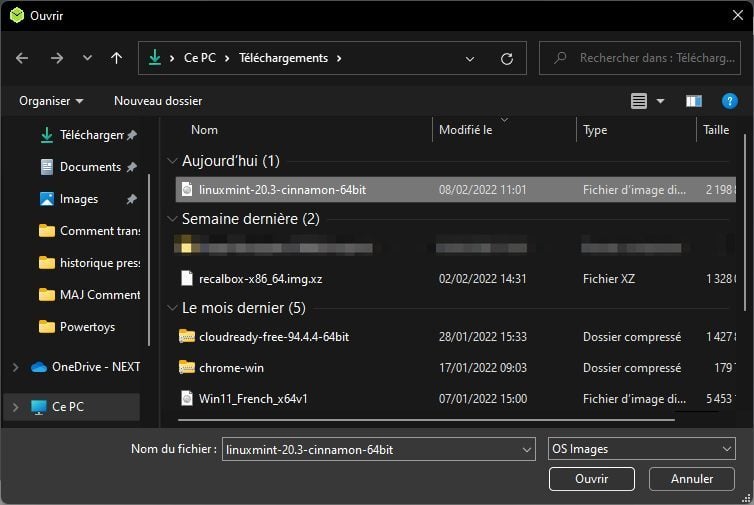Open Téléchargements in the sidebar
754x505 pixels.
[x=88, y=135]
